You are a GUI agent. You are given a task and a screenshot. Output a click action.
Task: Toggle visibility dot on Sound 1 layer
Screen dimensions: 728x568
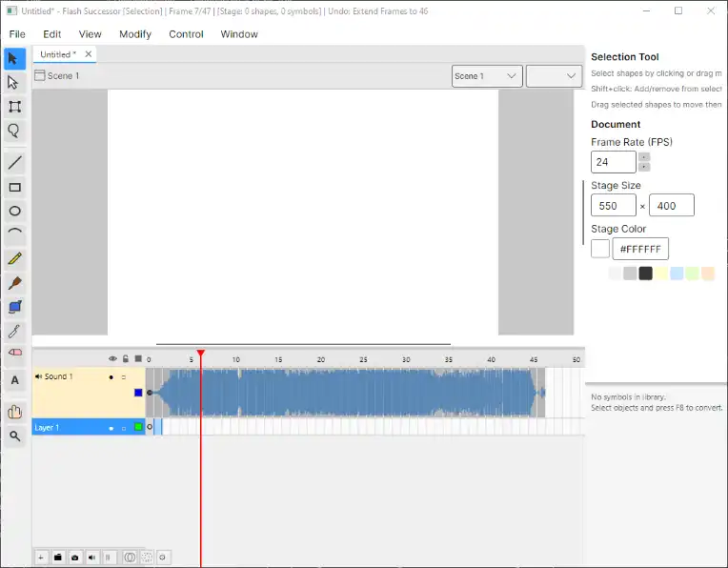tap(111, 377)
